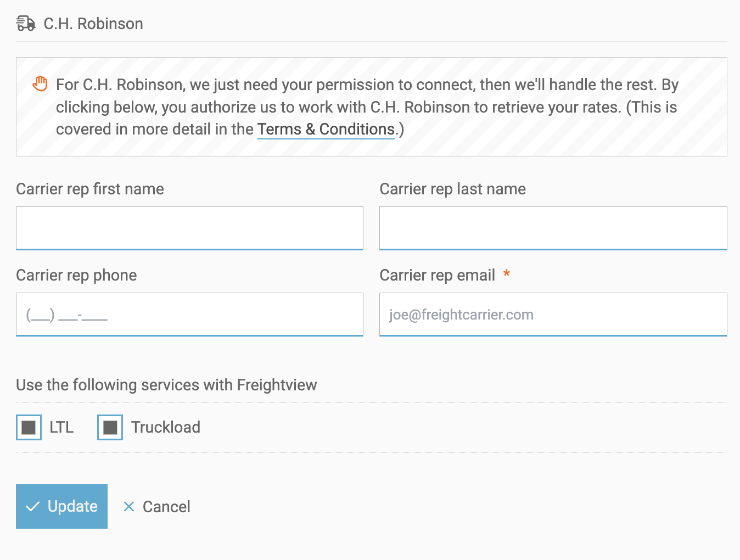Click the LTL label text

coord(61,427)
